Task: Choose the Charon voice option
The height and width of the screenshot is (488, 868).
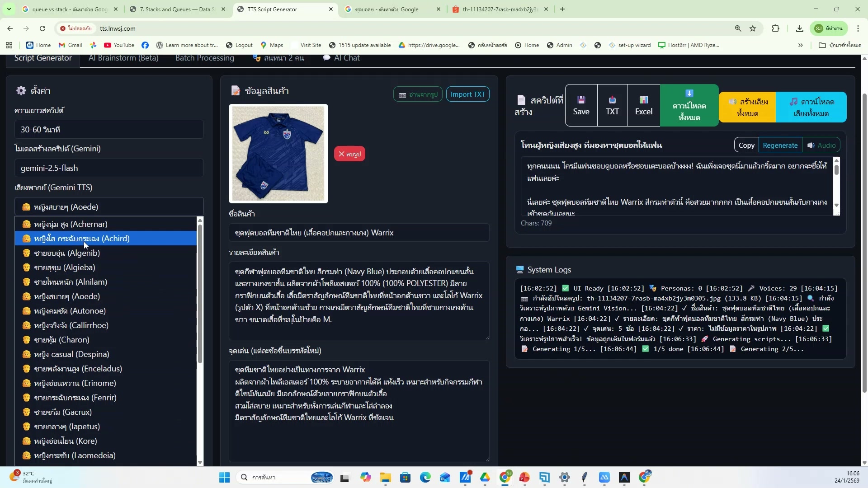Action: (61, 340)
